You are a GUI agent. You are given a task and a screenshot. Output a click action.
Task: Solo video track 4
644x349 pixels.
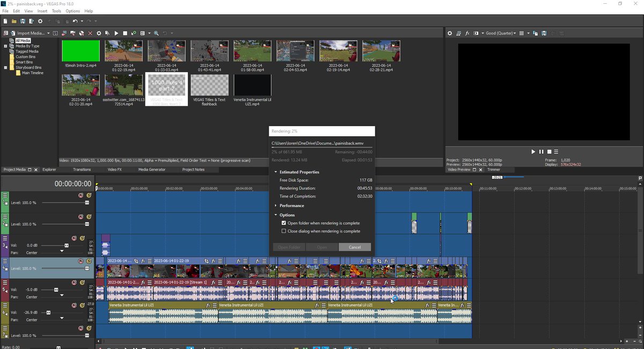point(89,260)
